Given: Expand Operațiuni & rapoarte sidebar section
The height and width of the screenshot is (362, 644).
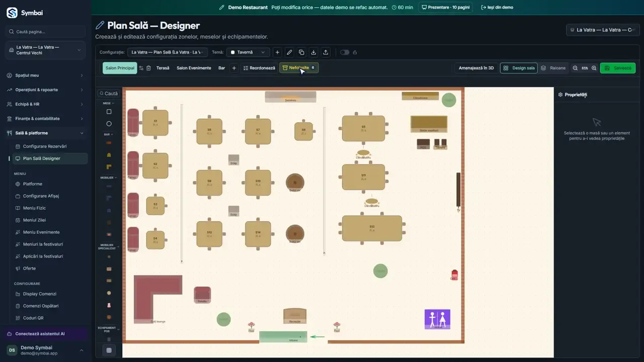Looking at the screenshot, I should pos(45,89).
